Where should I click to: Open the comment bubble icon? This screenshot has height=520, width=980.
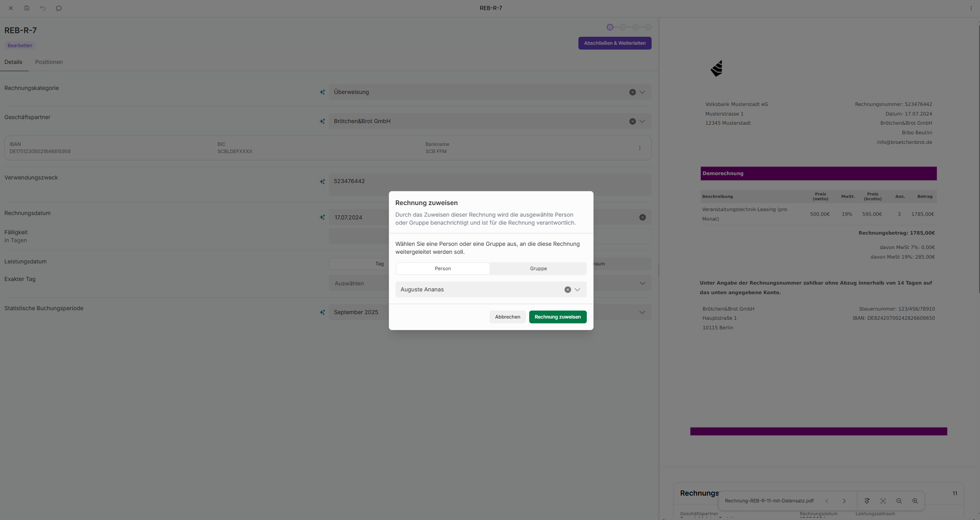(59, 8)
